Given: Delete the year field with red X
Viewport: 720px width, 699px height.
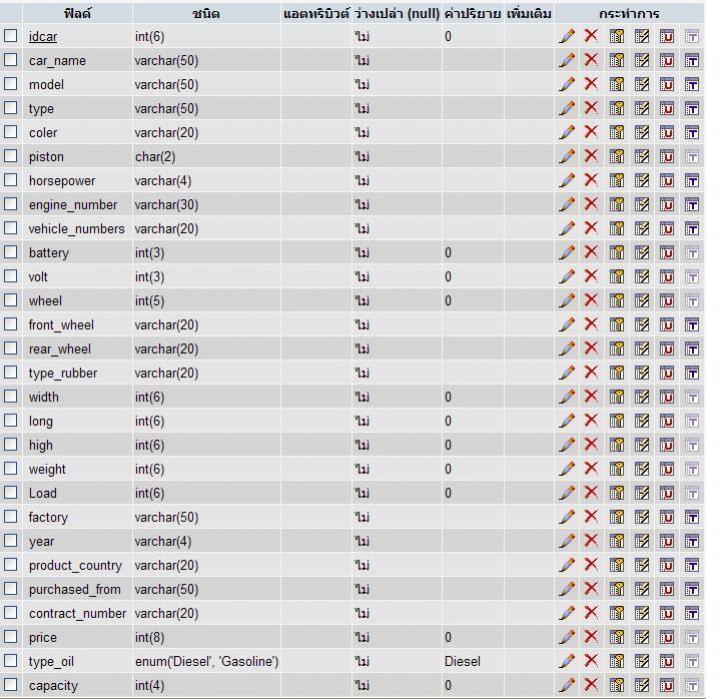Looking at the screenshot, I should (591, 541).
